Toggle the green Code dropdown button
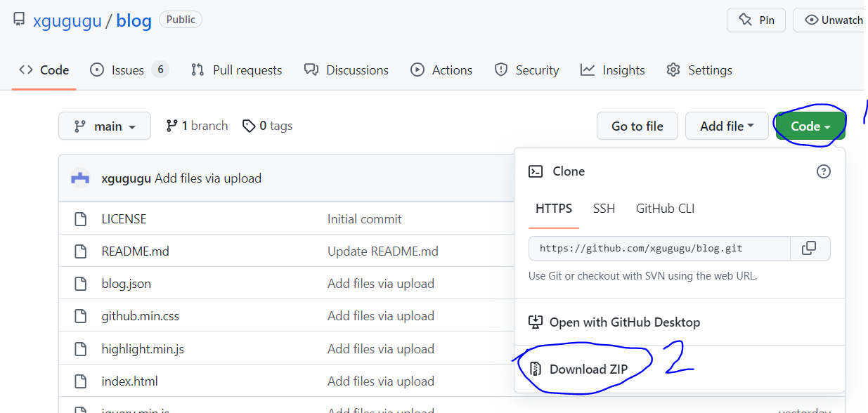Screen dimensions: 868x413 [x=810, y=126]
